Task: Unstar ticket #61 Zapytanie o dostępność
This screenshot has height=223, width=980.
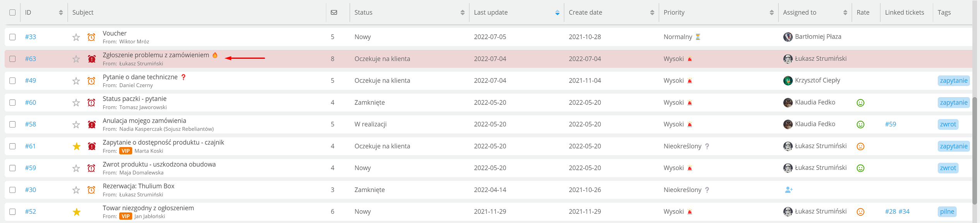Action: click(x=76, y=146)
